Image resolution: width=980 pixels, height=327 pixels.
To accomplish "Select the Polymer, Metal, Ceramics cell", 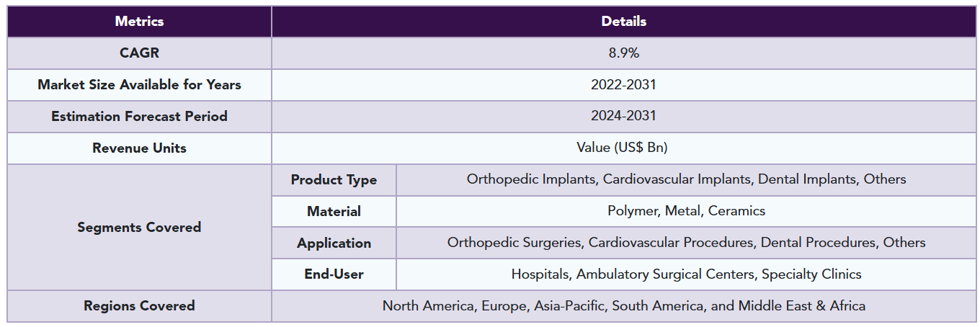I will 686,211.
